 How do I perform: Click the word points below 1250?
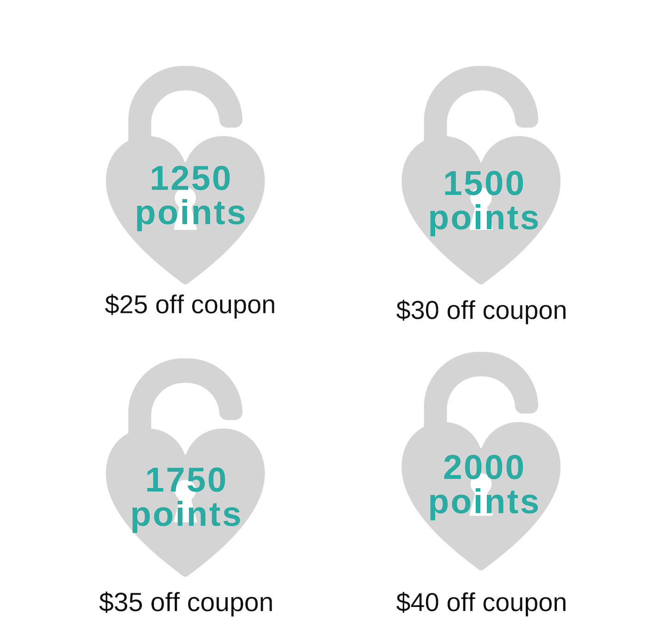coord(190,214)
